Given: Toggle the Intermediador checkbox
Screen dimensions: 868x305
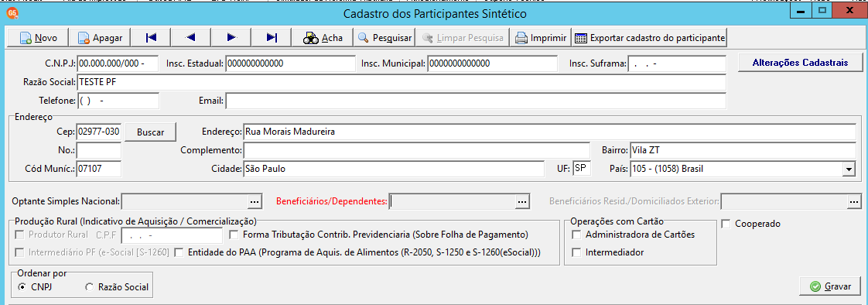Looking at the screenshot, I should 577,252.
